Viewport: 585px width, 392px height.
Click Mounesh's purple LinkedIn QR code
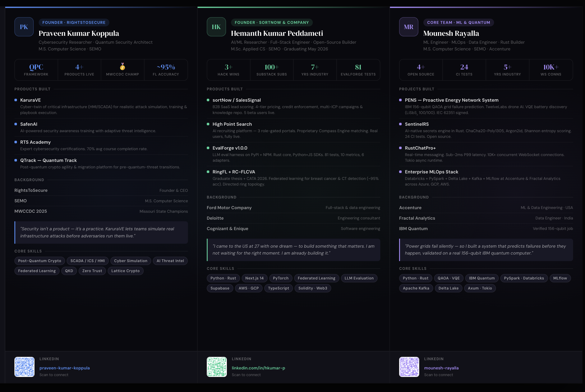click(409, 367)
